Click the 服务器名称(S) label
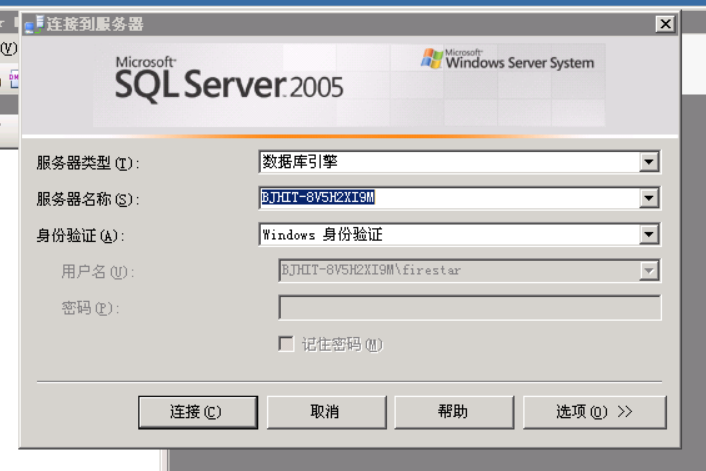The width and height of the screenshot is (706, 471). click(x=88, y=199)
